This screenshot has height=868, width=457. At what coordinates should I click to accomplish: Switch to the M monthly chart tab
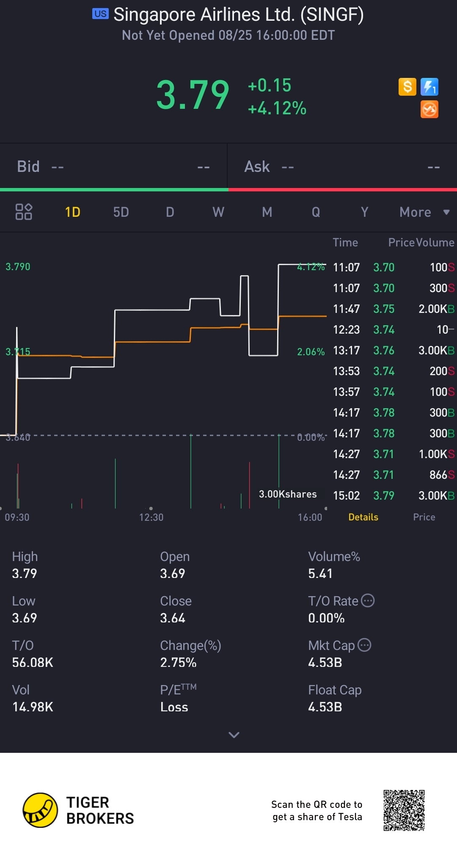pyautogui.click(x=267, y=212)
